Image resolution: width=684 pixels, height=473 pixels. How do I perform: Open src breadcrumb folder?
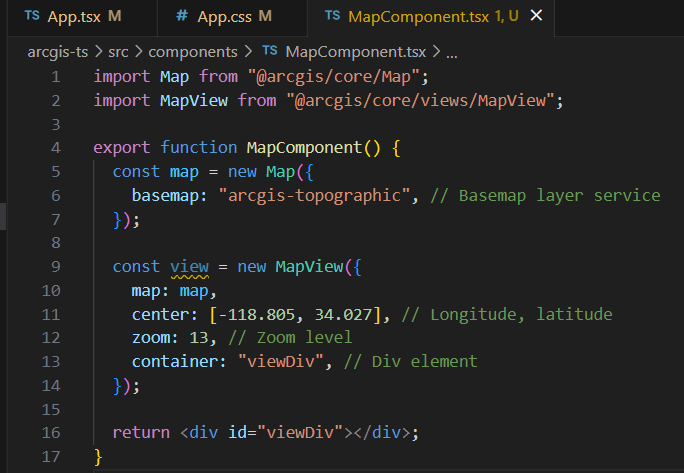click(118, 52)
